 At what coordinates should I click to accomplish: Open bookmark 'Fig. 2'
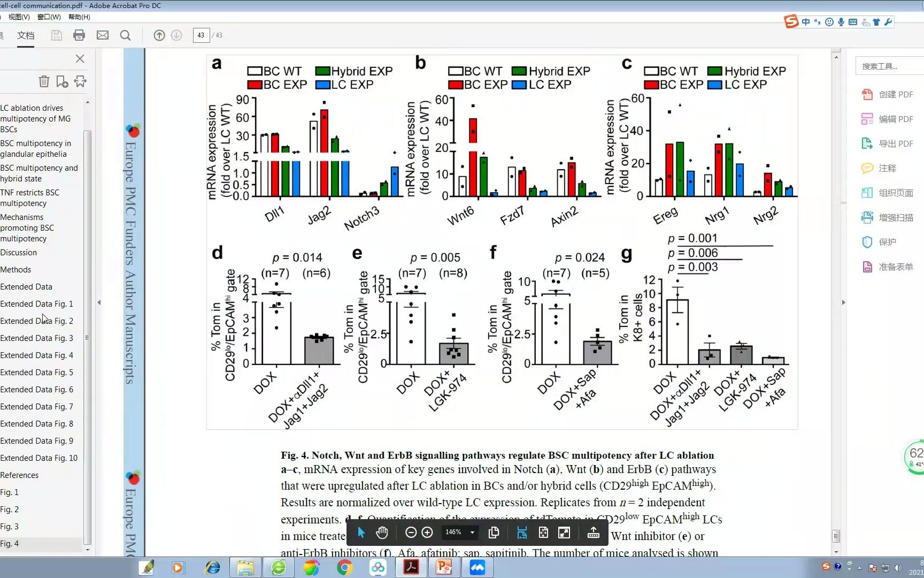click(x=10, y=509)
